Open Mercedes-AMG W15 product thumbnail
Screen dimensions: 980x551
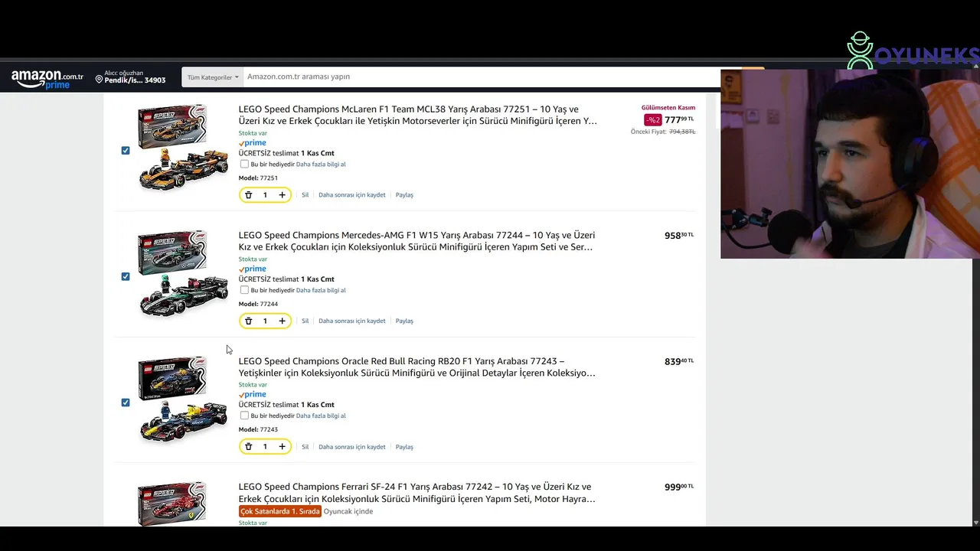click(x=183, y=274)
